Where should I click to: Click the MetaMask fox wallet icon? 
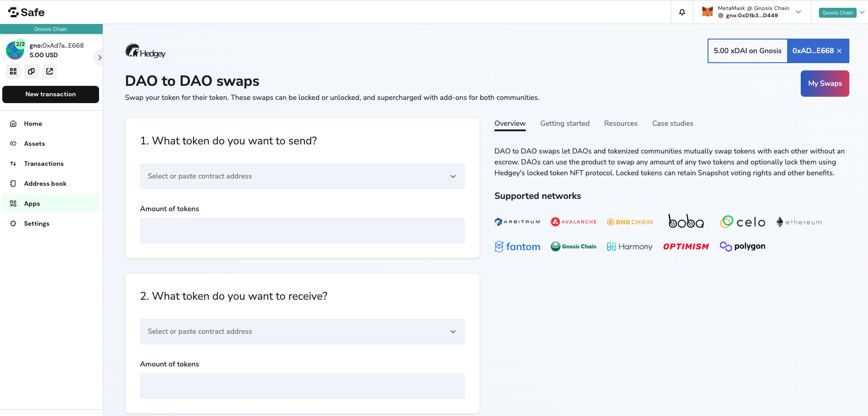708,12
